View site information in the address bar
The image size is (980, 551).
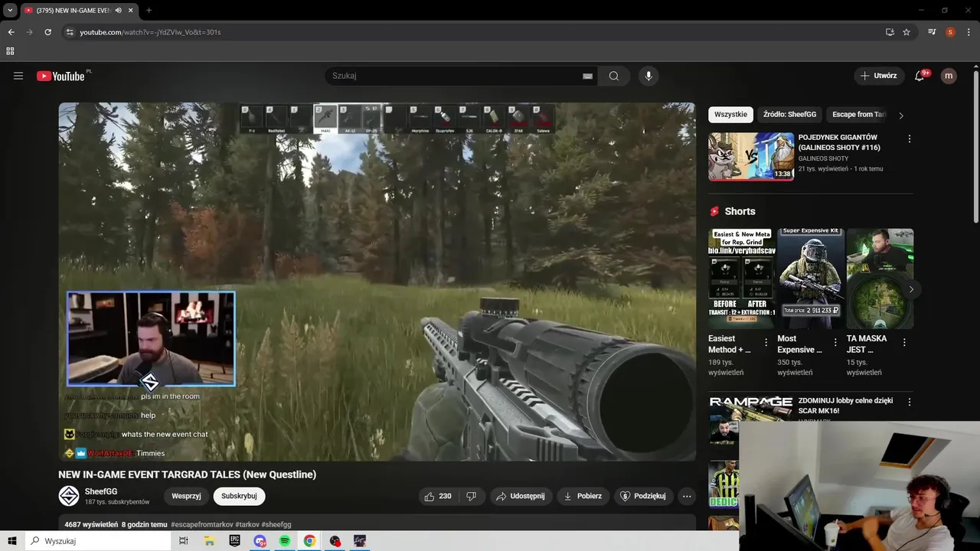coord(70,32)
